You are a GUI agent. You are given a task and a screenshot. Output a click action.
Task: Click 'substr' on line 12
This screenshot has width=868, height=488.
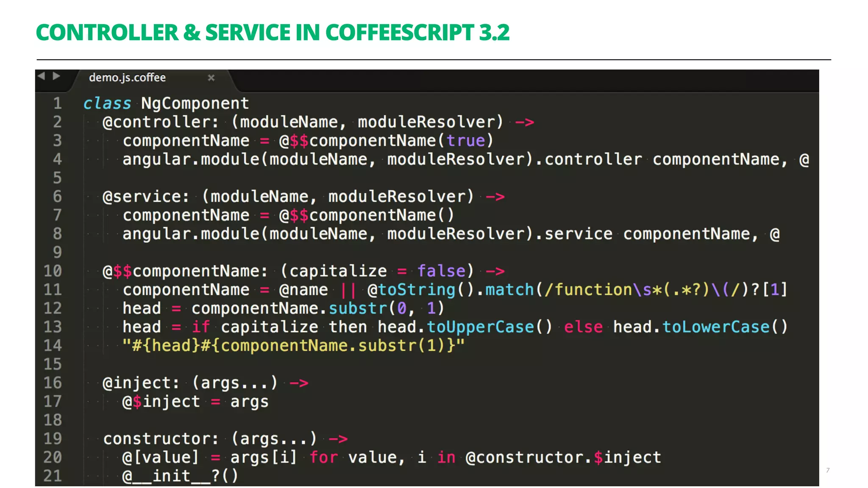358,308
